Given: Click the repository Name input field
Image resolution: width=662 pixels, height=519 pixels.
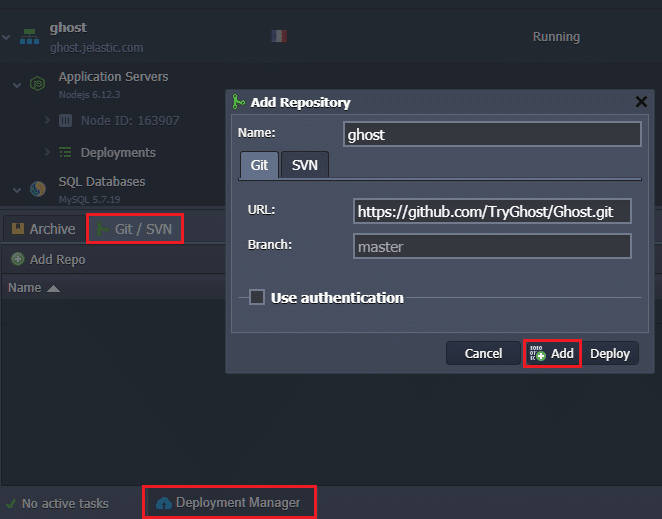Looking at the screenshot, I should 492,134.
